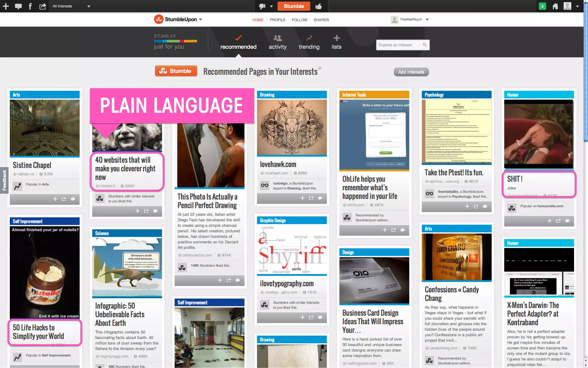Click the Stumble button beside Recommended Pages heading

(x=176, y=71)
